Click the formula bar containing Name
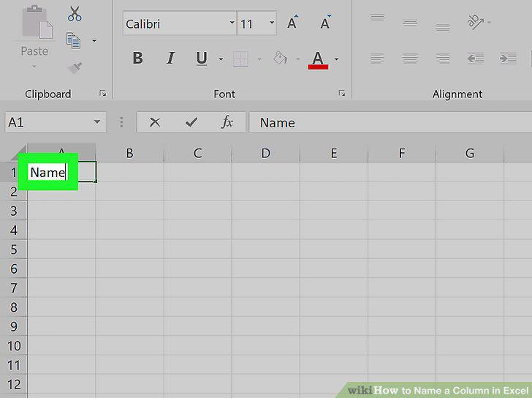 coord(390,122)
